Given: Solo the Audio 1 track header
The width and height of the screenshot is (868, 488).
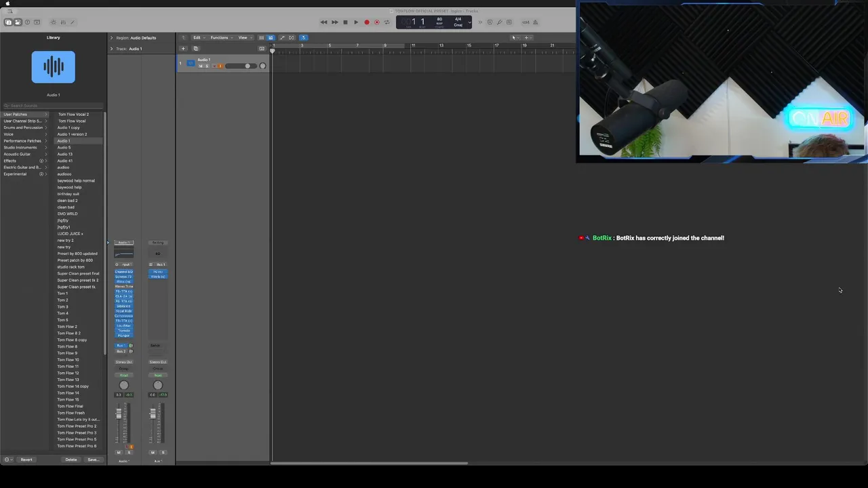Looking at the screenshot, I should coord(207,66).
